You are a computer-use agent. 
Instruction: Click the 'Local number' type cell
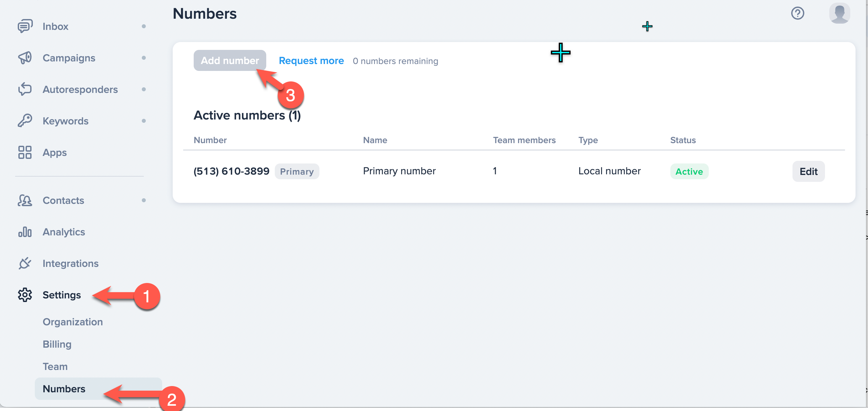[609, 171]
